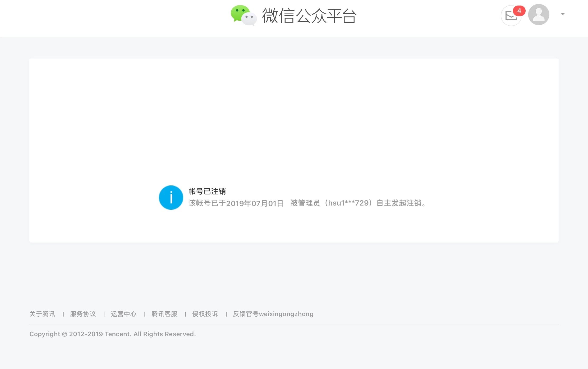588x369 pixels.
Task: Click the 被管理员 text in message
Action: pos(305,203)
